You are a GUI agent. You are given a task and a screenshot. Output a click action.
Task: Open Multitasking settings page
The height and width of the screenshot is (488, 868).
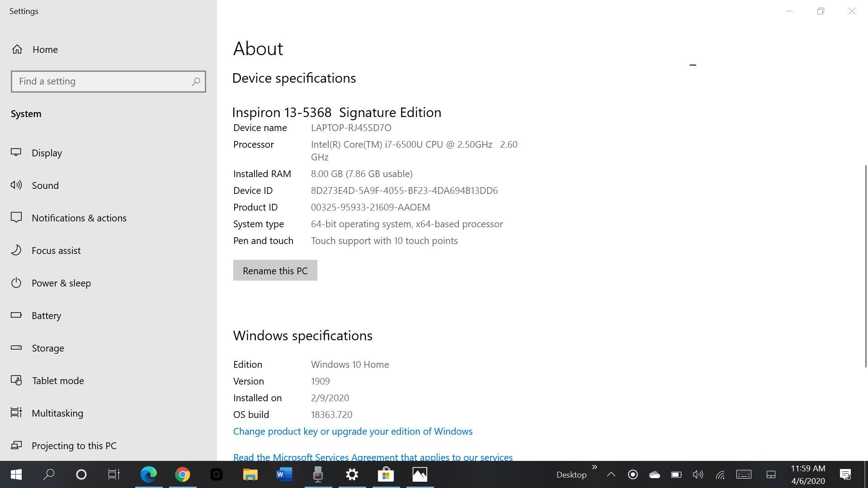pos(47,413)
